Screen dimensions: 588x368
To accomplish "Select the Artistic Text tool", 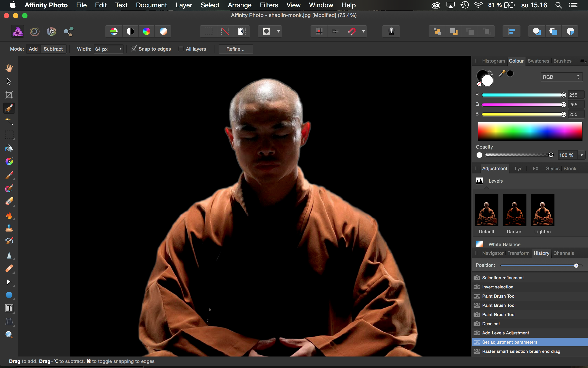I will (x=9, y=308).
